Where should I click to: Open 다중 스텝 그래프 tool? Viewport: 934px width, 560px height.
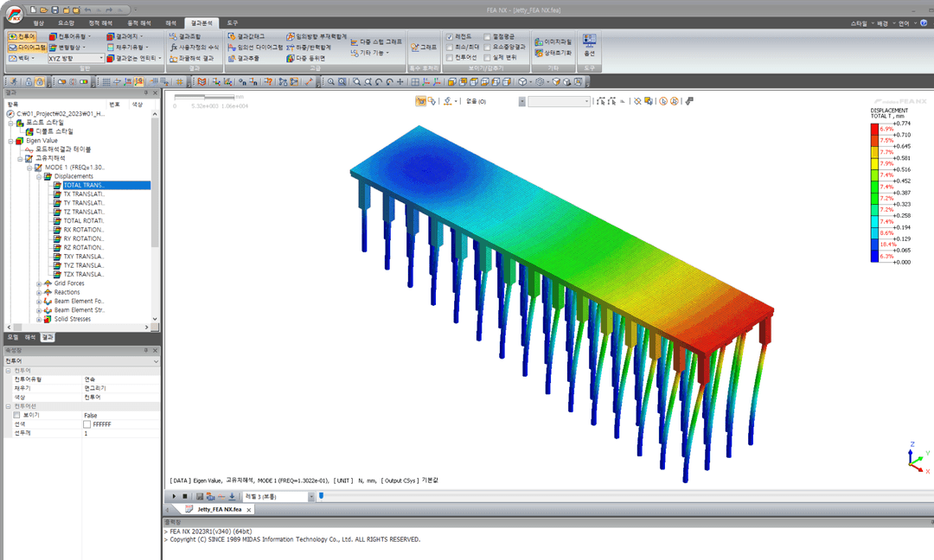tap(376, 42)
